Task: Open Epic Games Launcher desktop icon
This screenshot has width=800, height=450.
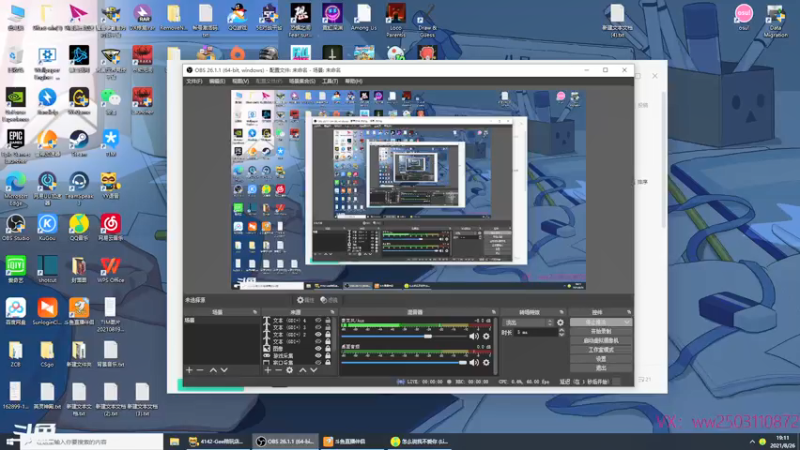Action: pos(16,146)
